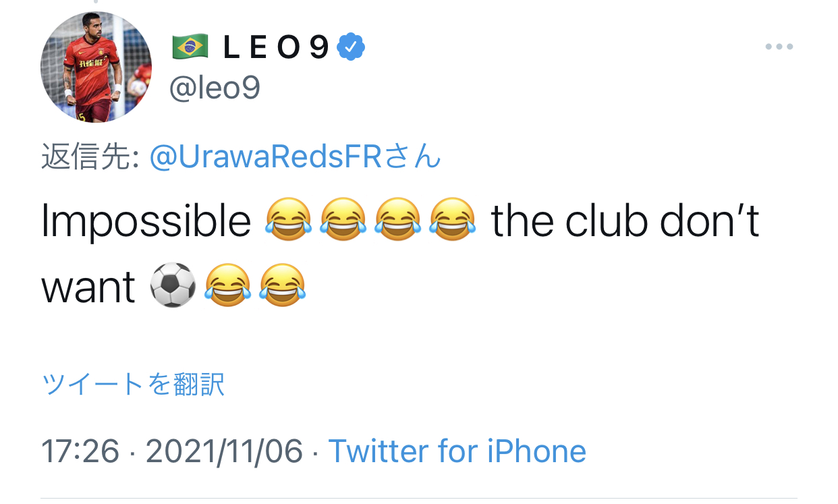838x504 pixels.
Task: Tap ツイートを翻訳 to translate the tweet
Action: 133,384
